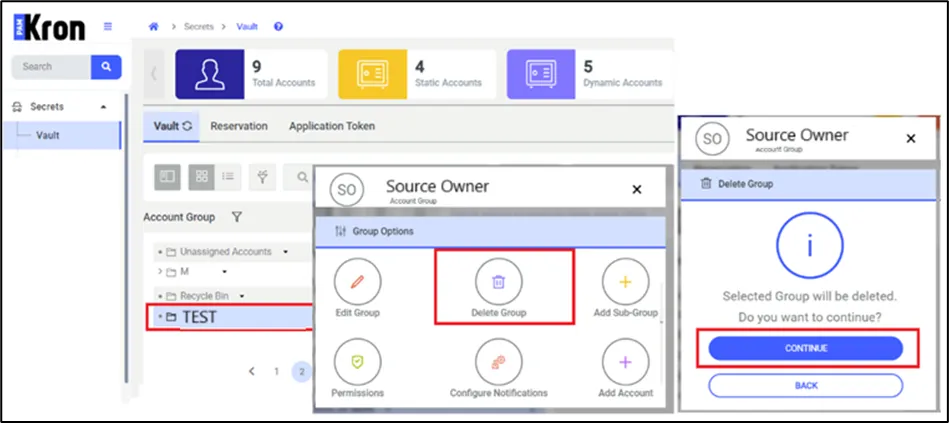Image resolution: width=949 pixels, height=423 pixels.
Task: Close the Delete Group dialog
Action: point(910,139)
